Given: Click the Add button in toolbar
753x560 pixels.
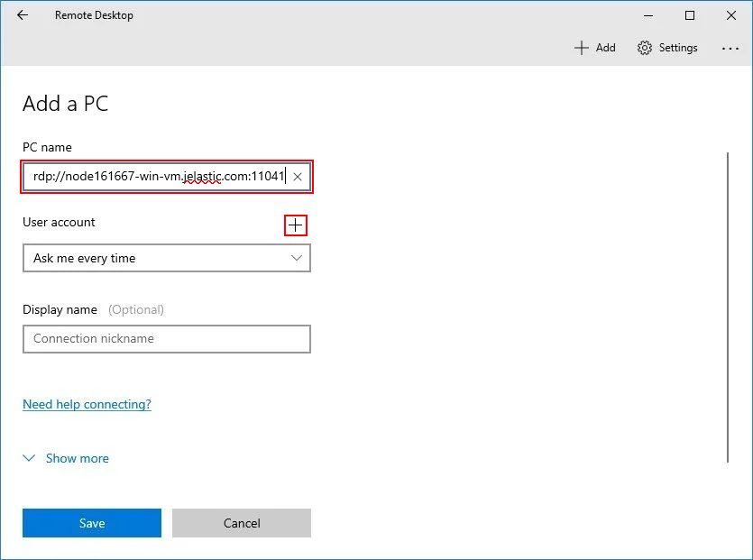Looking at the screenshot, I should click(595, 48).
